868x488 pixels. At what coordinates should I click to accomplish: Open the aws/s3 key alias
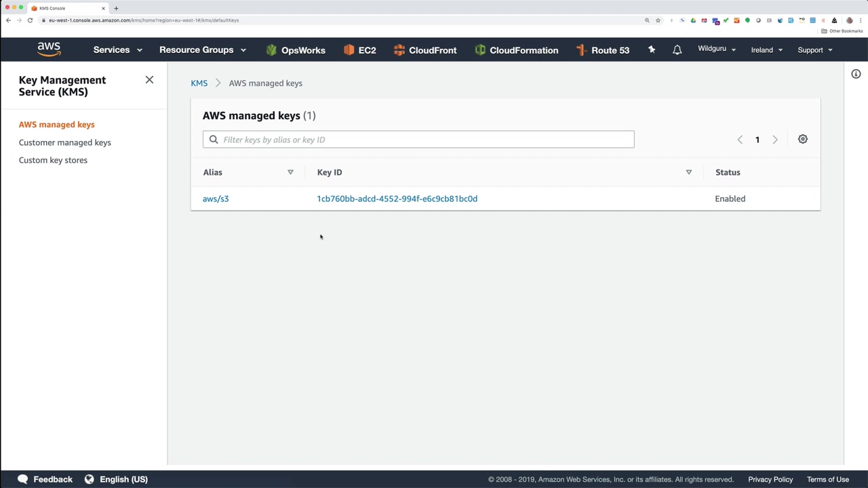pyautogui.click(x=216, y=199)
